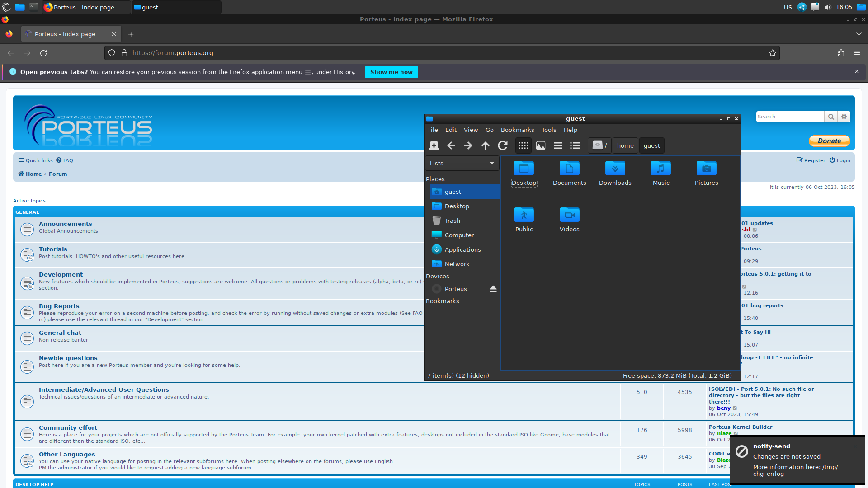Open the Edit menu in file manager

pos(451,130)
